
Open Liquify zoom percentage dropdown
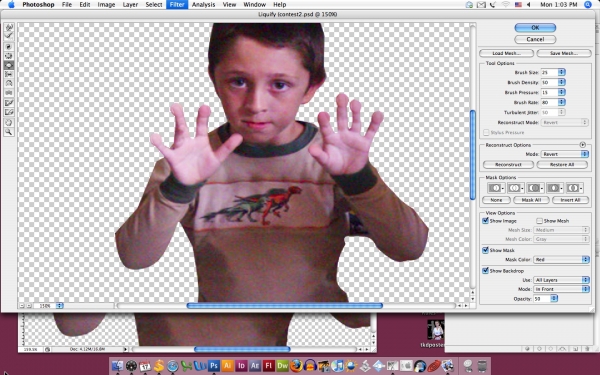pyautogui.click(x=59, y=306)
